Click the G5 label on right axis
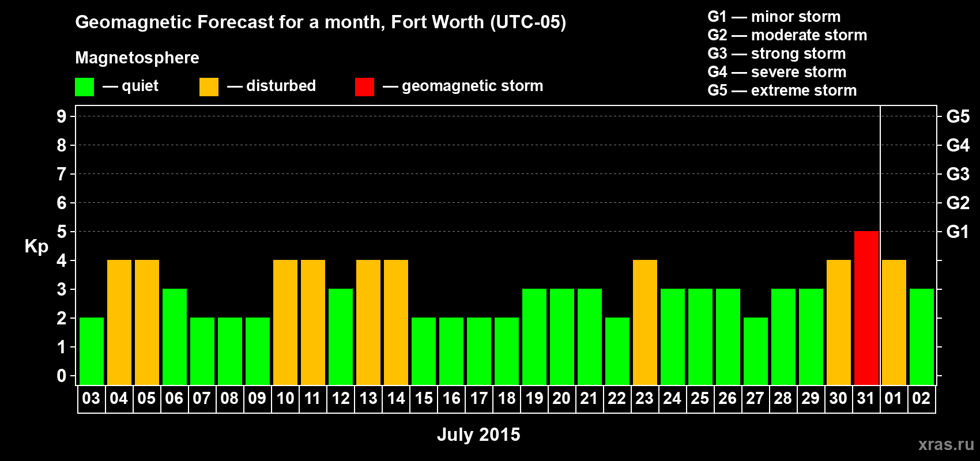The width and height of the screenshot is (980, 461). [x=958, y=116]
